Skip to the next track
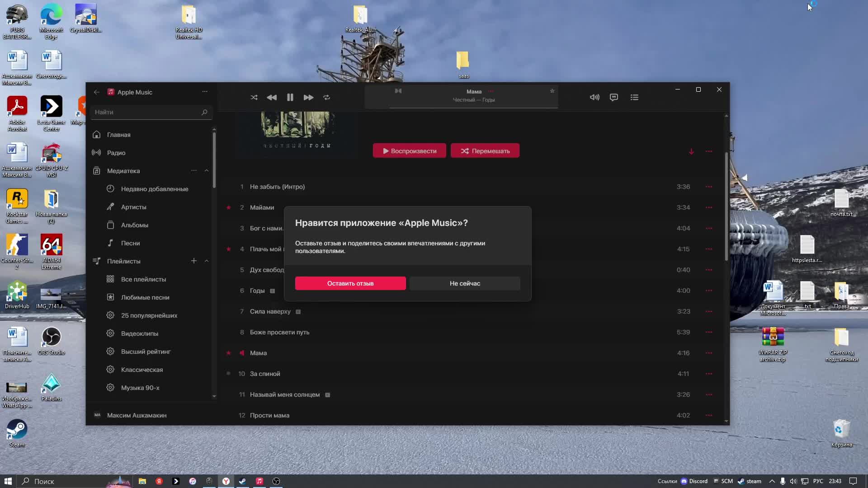This screenshot has width=868, height=488. (308, 98)
